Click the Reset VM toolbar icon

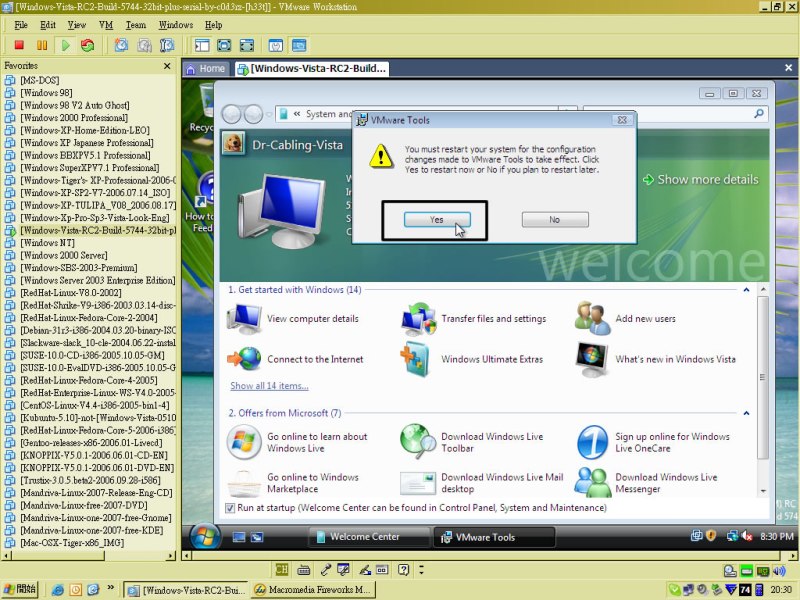tap(88, 45)
